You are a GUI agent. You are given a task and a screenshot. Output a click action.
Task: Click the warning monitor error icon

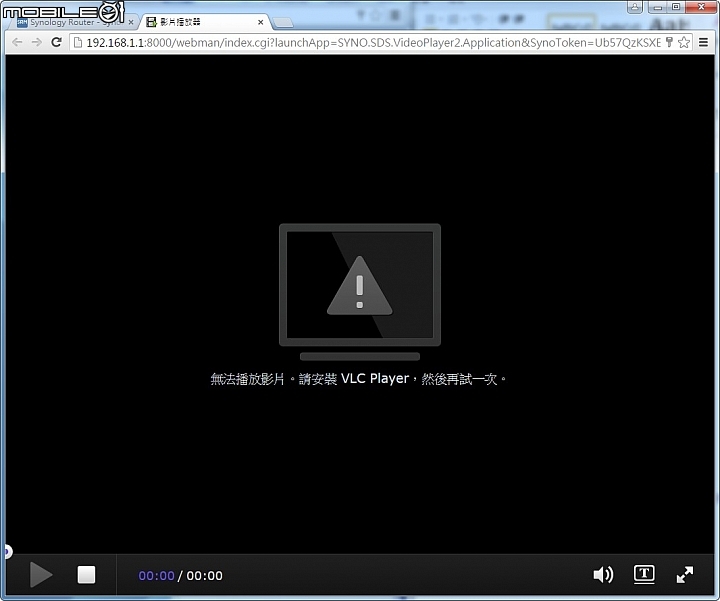360,292
